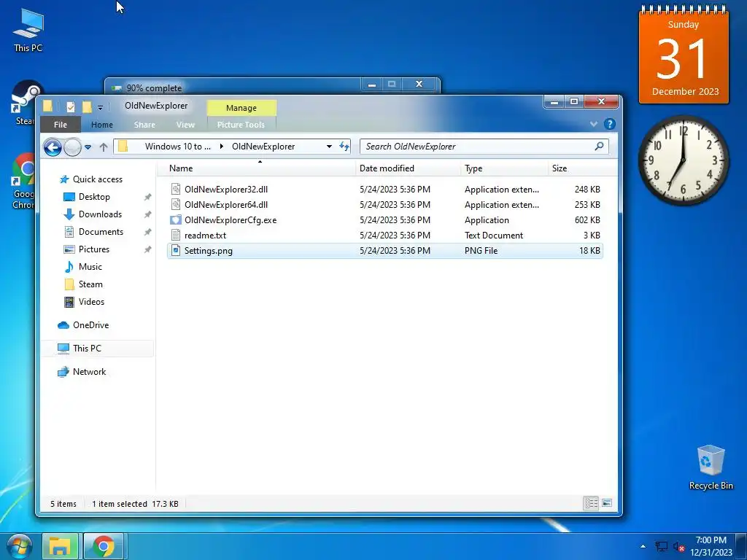Select the OldNewExplorer32.dll file
Viewport: 747px width, 560px height.
point(385,190)
